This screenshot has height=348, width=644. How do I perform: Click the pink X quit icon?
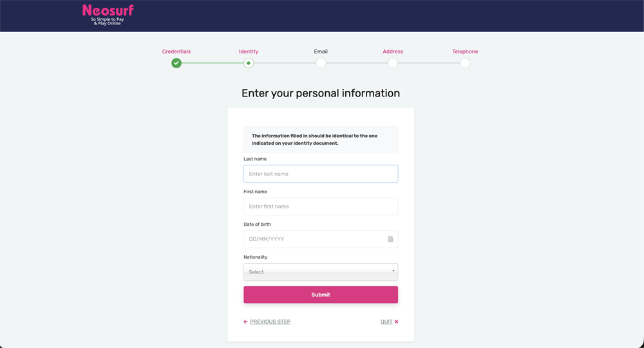click(397, 322)
